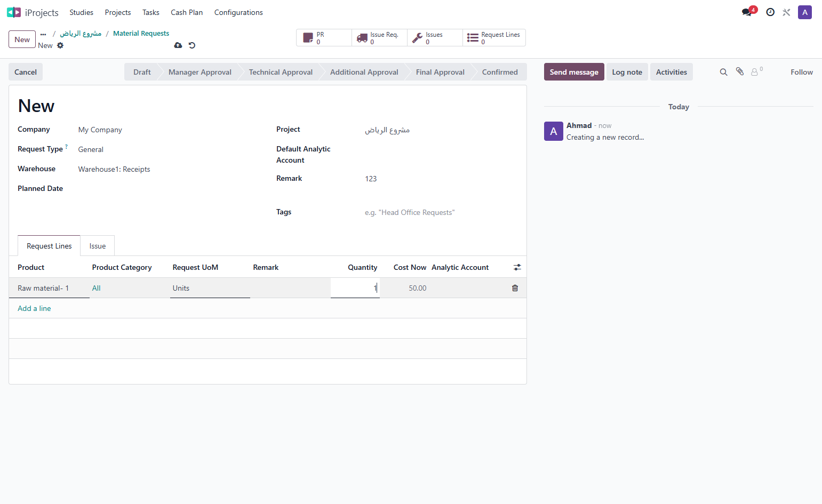Image resolution: width=822 pixels, height=504 pixels.
Task: Open the actions gear icon next to New
Action: (60, 45)
